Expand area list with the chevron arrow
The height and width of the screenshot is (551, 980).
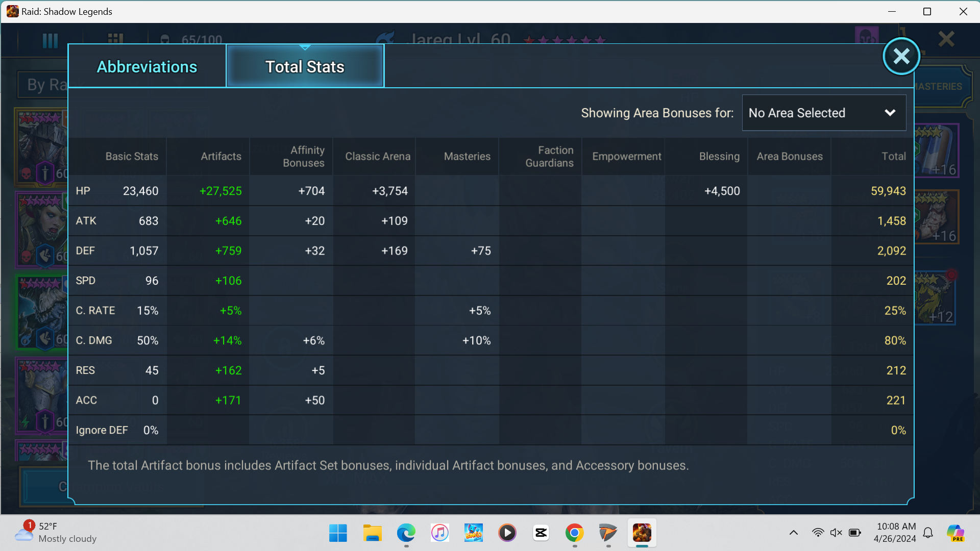coord(890,113)
